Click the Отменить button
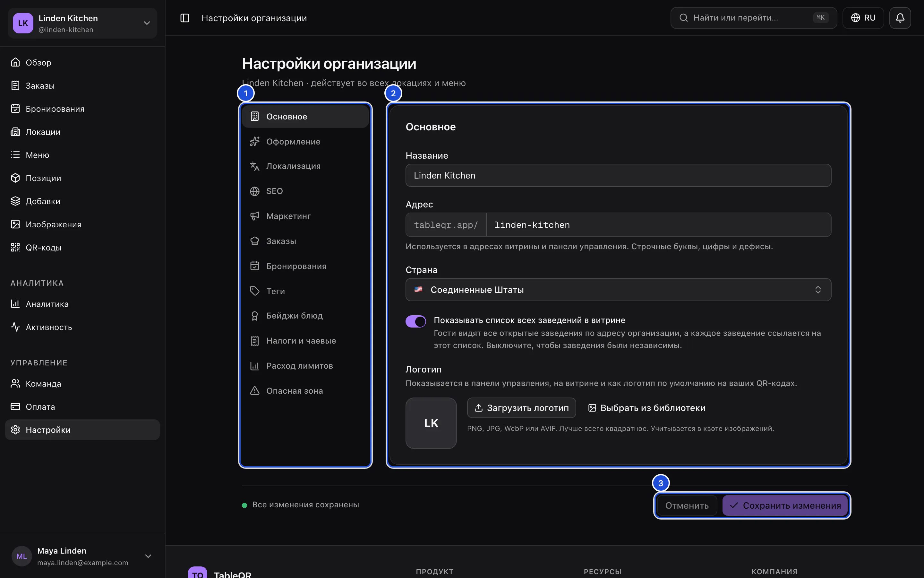The height and width of the screenshot is (578, 924). click(x=687, y=505)
